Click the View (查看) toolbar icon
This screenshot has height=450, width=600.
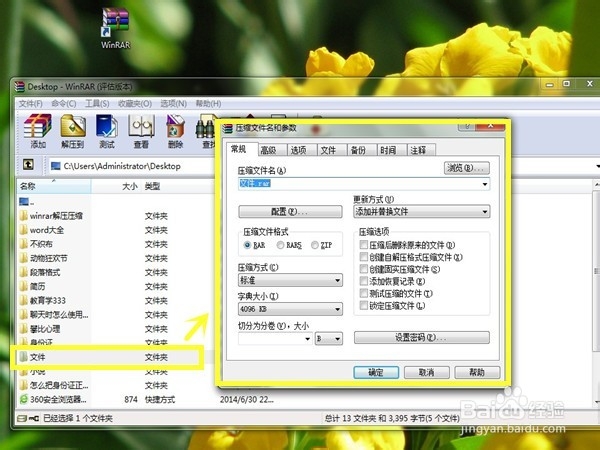(141, 126)
